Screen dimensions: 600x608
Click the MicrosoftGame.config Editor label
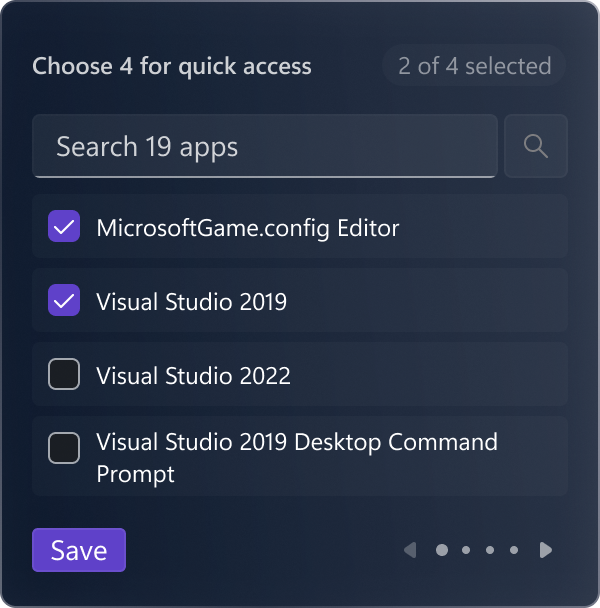click(248, 228)
